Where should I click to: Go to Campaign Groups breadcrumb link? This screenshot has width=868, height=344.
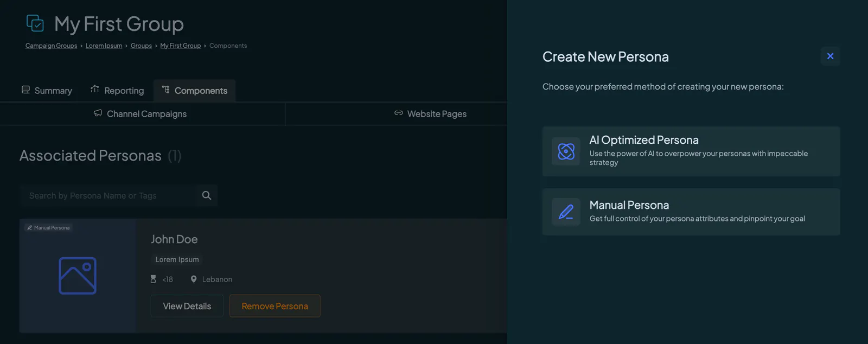[51, 46]
